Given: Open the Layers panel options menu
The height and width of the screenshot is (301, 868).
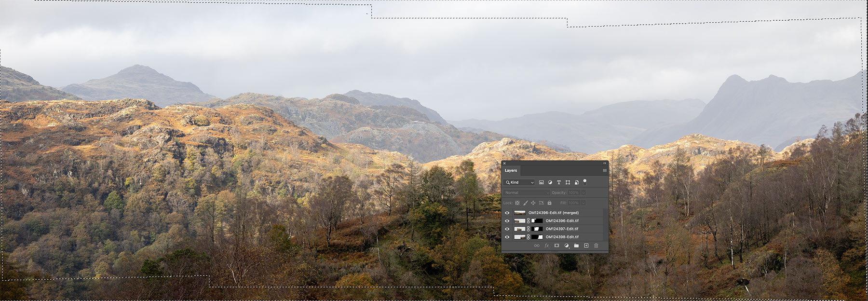Looking at the screenshot, I should coord(604,170).
